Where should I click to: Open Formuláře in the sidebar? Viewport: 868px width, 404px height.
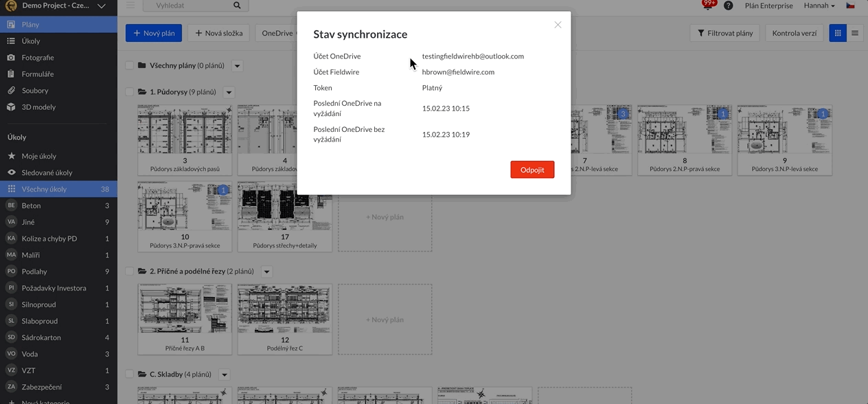click(x=58, y=74)
